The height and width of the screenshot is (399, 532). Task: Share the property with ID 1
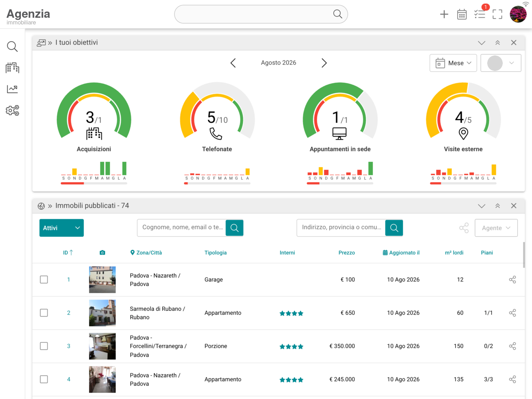pos(512,280)
